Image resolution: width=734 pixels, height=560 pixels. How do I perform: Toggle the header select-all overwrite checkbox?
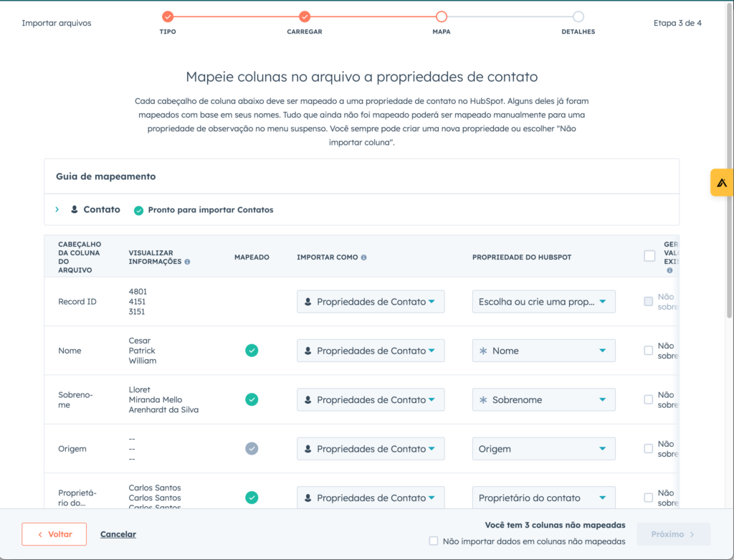click(649, 256)
